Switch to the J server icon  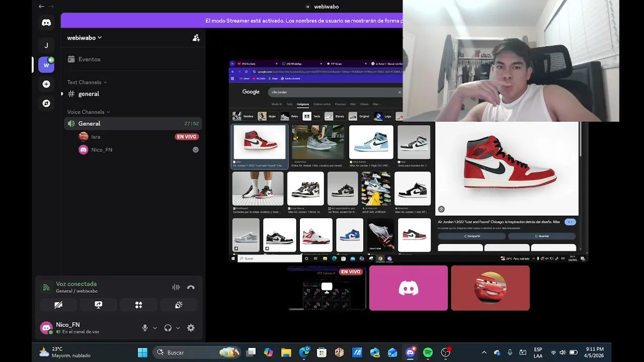coord(46,45)
